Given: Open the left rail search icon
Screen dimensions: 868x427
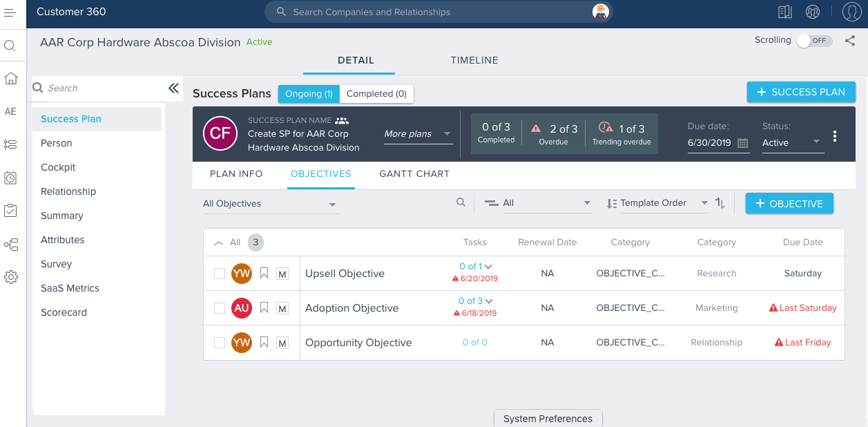Looking at the screenshot, I should (x=10, y=46).
